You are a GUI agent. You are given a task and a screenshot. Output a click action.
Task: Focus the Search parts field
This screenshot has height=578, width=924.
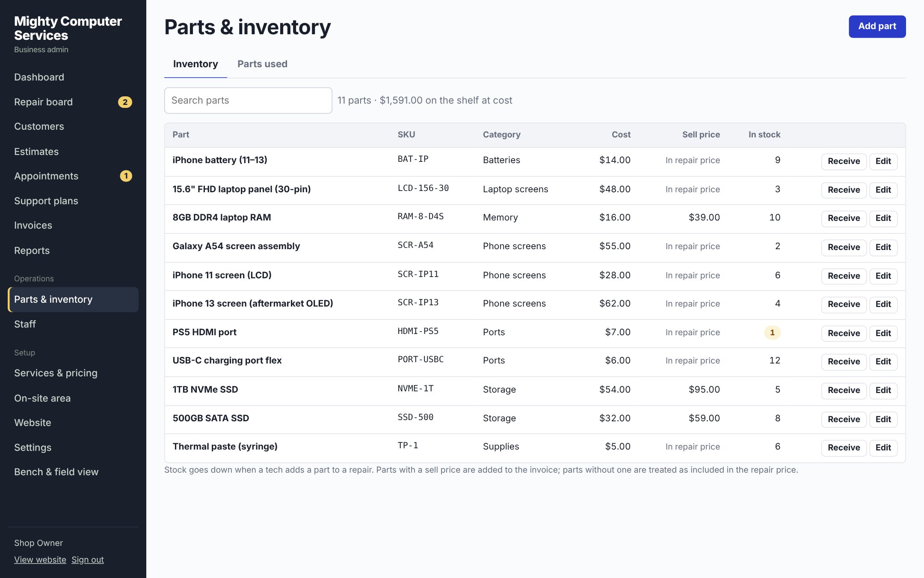pos(248,100)
